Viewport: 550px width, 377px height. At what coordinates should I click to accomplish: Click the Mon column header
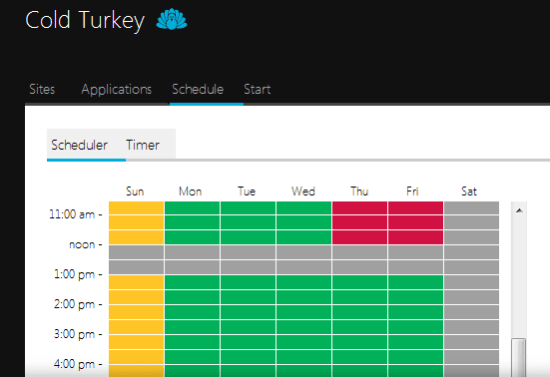(190, 191)
